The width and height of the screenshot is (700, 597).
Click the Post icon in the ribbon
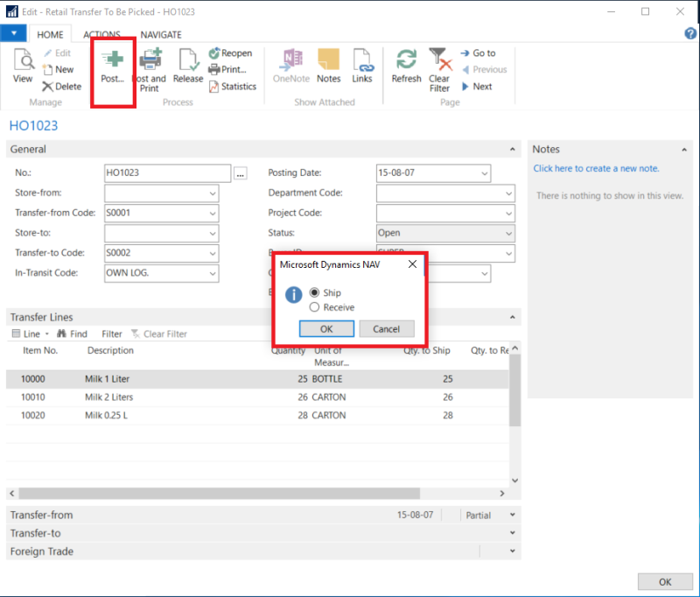[113, 69]
